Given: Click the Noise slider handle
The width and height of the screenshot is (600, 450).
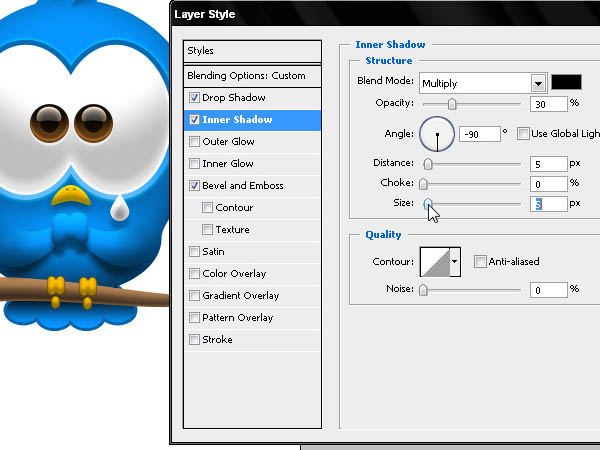Looking at the screenshot, I should pos(423,290).
